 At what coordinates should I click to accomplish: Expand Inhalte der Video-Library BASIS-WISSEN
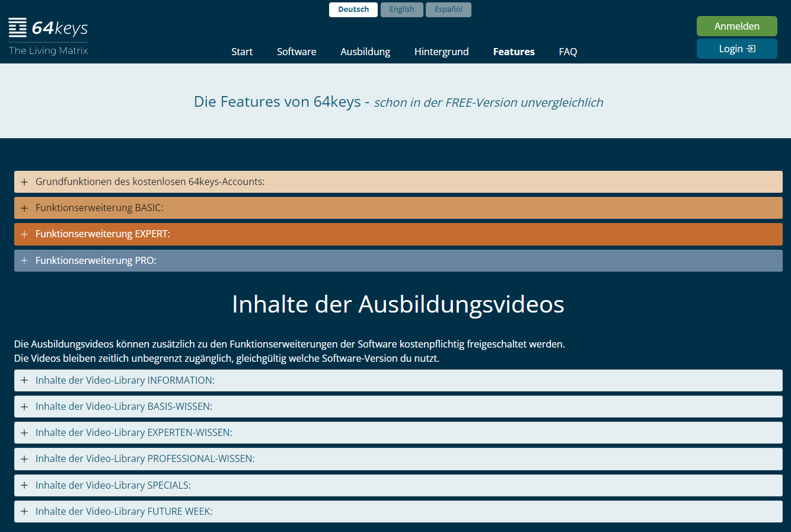click(123, 406)
